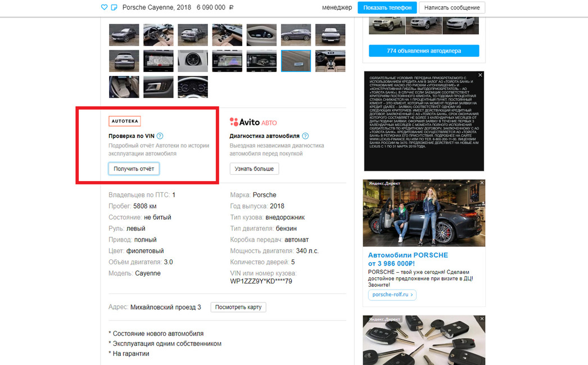Close the Porsche Яндекс.Директ ad

point(481,183)
